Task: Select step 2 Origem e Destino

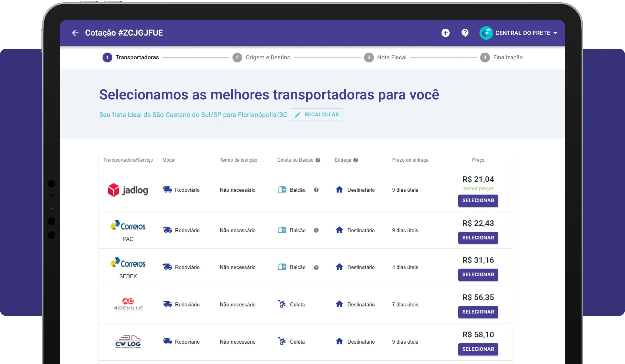Action: coord(261,58)
